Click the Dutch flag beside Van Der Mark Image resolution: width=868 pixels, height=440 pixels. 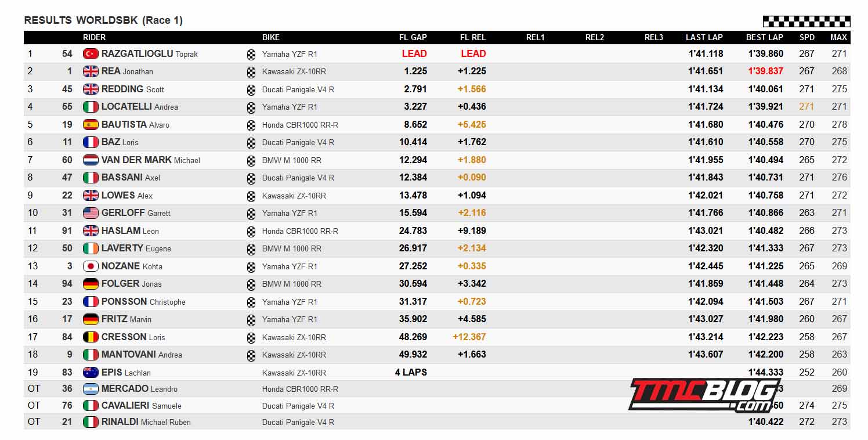click(x=91, y=160)
